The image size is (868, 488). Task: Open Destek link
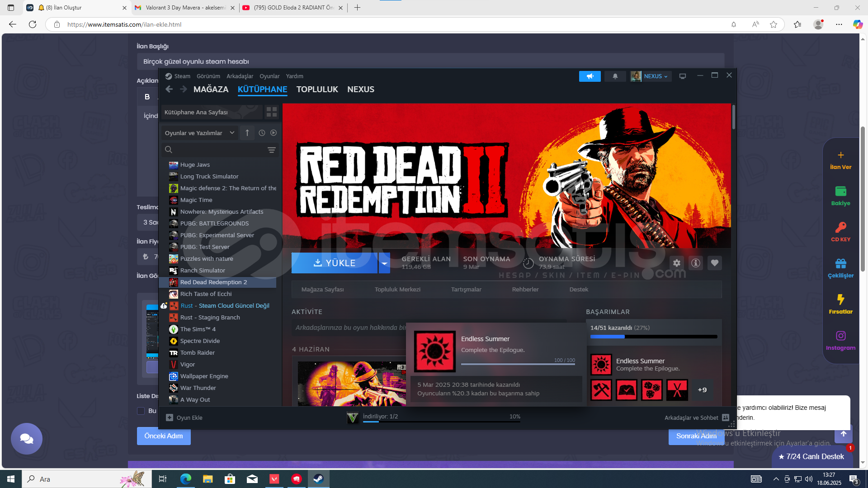click(579, 290)
